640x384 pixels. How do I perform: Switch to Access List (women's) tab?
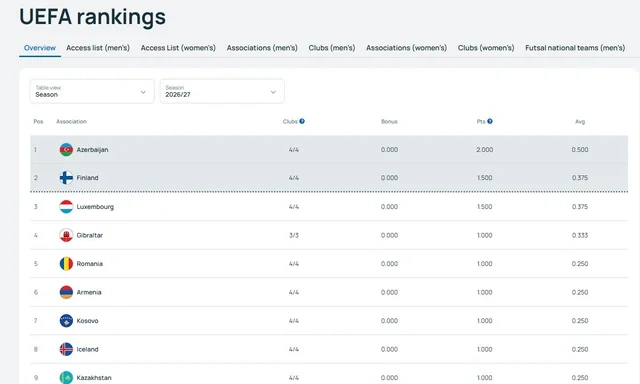[x=178, y=48]
